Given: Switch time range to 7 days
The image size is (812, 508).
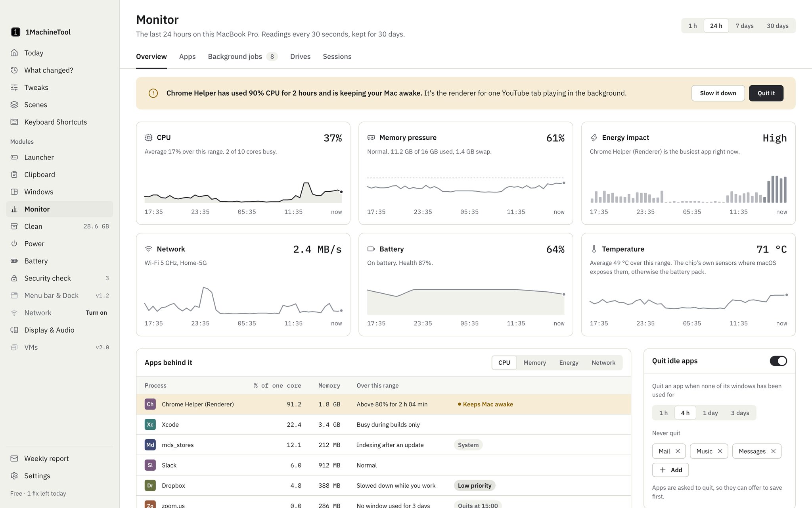Looking at the screenshot, I should (x=745, y=26).
